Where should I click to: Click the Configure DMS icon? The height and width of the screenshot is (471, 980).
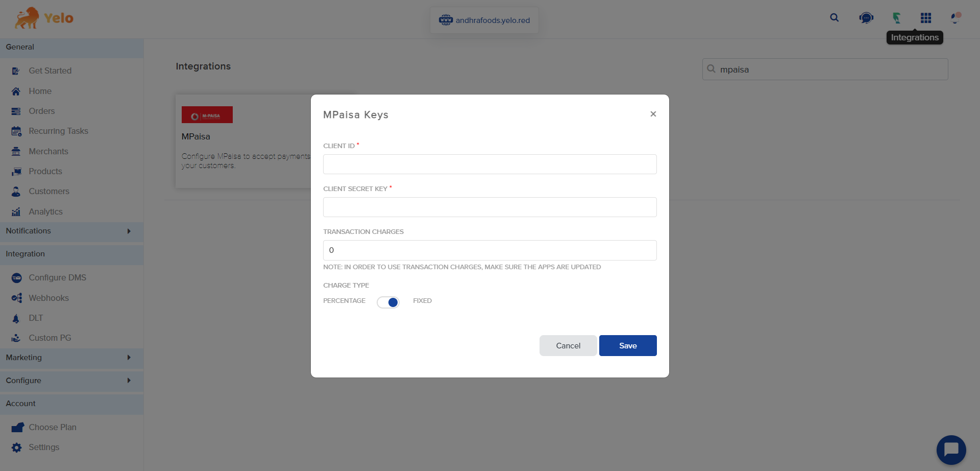click(x=16, y=278)
